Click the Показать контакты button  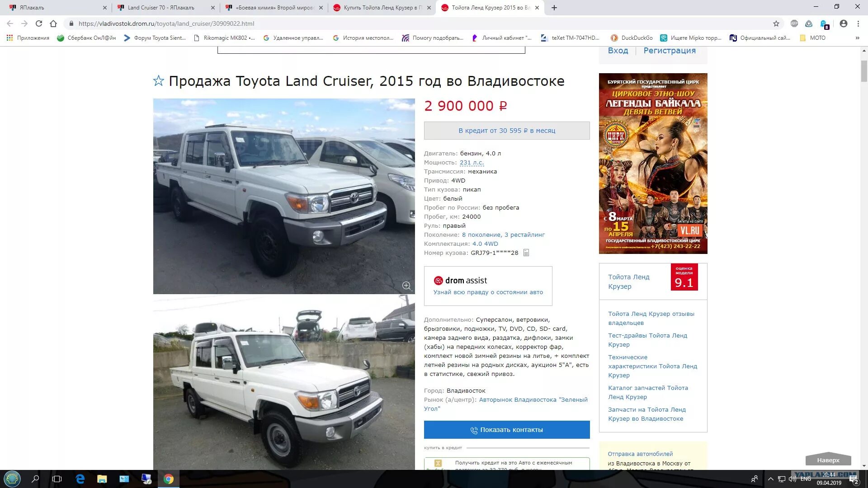pos(507,430)
